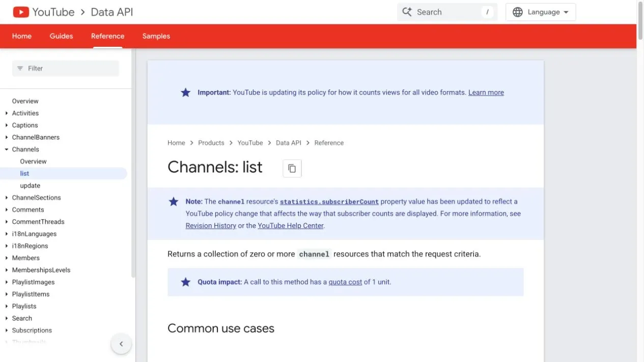
Task: Open the Overview item at the top of the sidebar
Action: coord(25,101)
